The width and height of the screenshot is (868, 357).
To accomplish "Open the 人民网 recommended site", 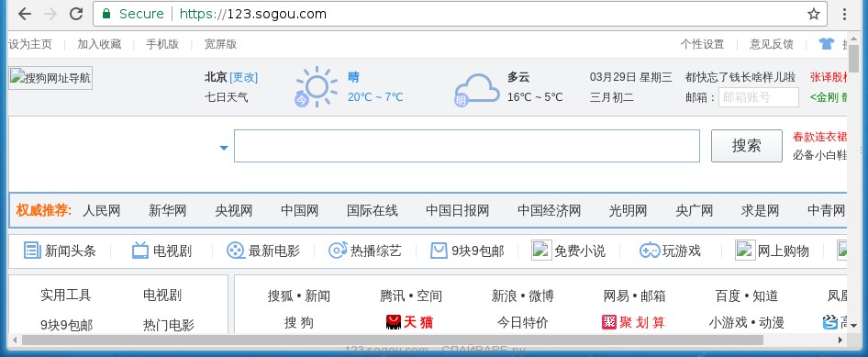I will (x=101, y=211).
